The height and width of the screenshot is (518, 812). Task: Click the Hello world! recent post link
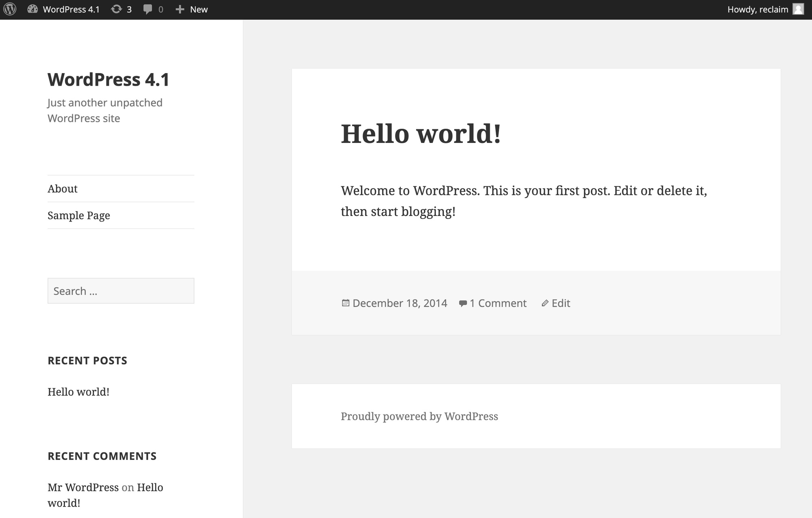click(x=78, y=391)
